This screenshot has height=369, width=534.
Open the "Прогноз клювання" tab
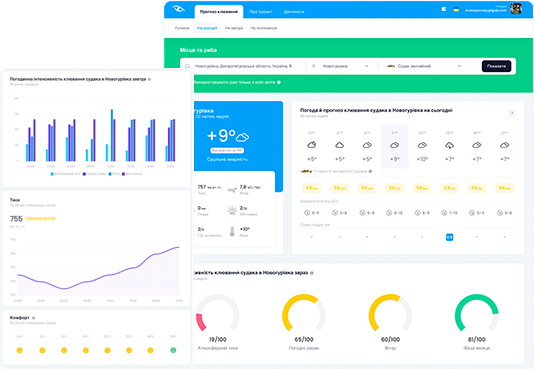pyautogui.click(x=219, y=12)
